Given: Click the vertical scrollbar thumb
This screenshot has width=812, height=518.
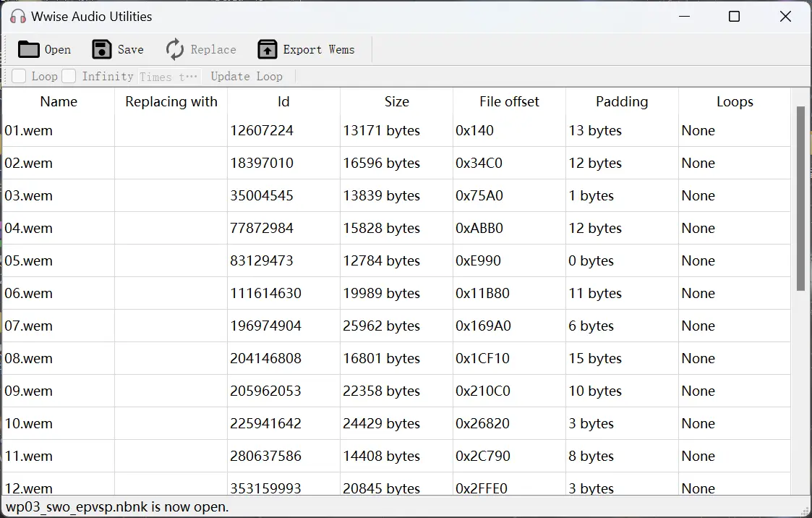Looking at the screenshot, I should click(800, 199).
